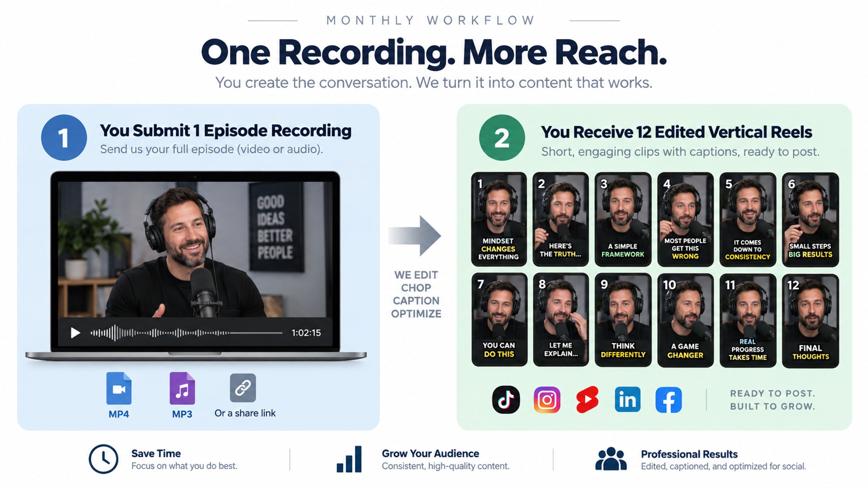
Task: Click the 'Save Time' title text
Action: (x=156, y=453)
